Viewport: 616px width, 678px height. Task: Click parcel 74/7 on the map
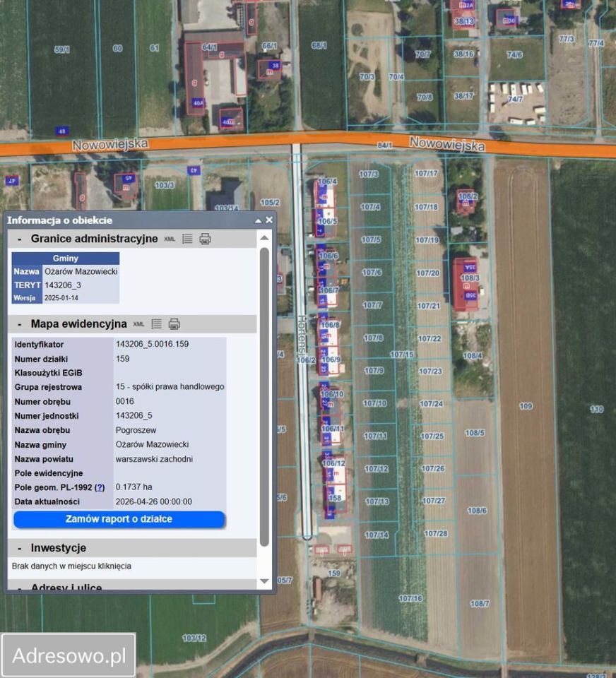pyautogui.click(x=515, y=99)
